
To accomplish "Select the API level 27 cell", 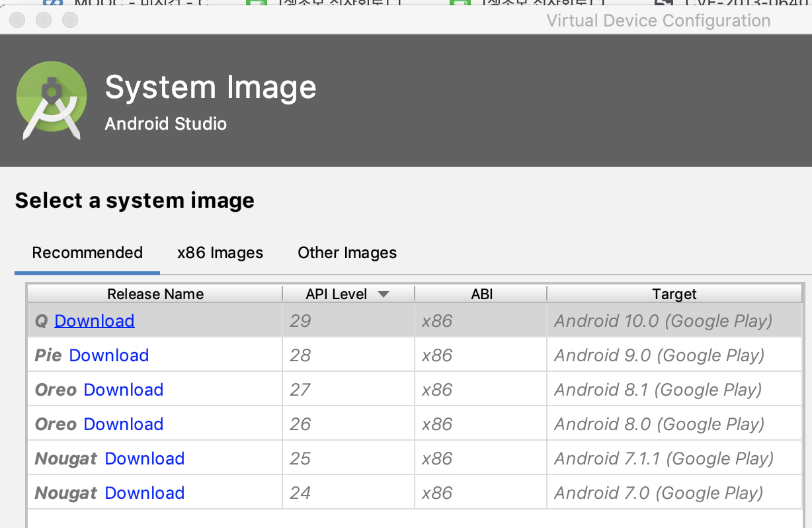I will click(x=348, y=390).
